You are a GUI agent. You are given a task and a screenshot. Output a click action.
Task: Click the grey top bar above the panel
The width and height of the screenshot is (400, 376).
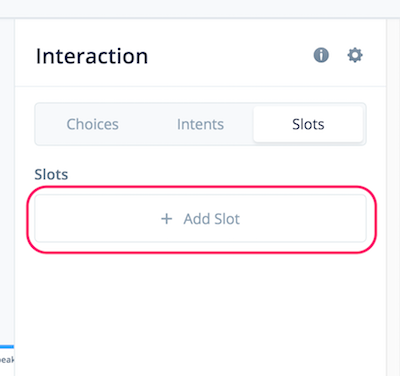tap(200, 8)
